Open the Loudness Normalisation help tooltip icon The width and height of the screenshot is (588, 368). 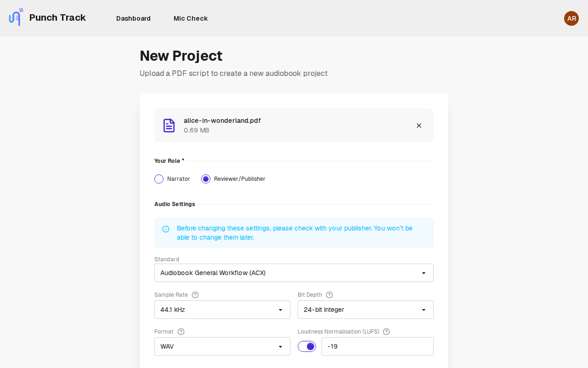coord(386,331)
